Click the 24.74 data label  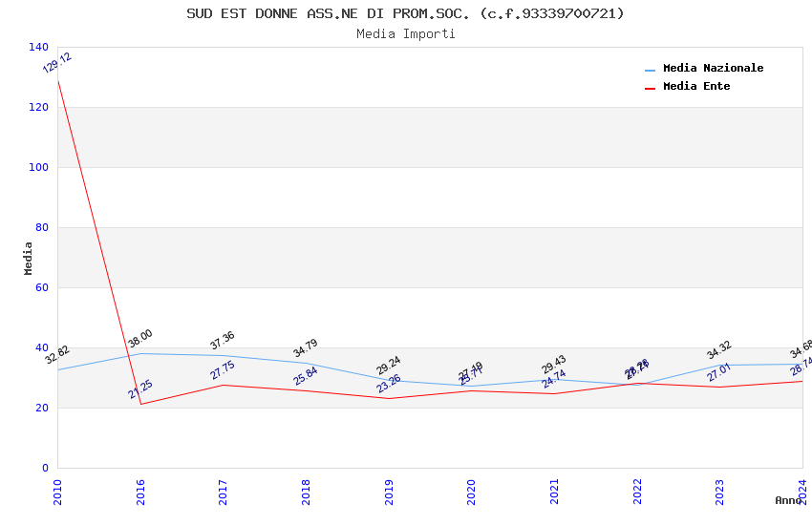[554, 379]
